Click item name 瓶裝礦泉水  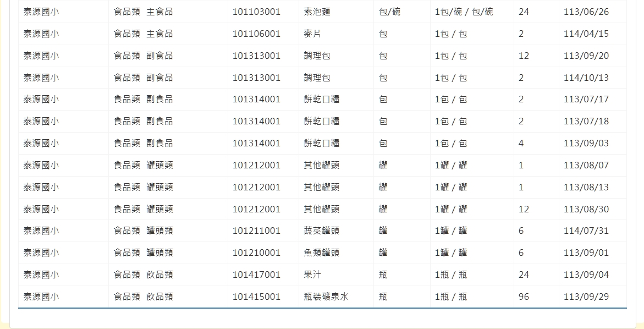pos(326,297)
